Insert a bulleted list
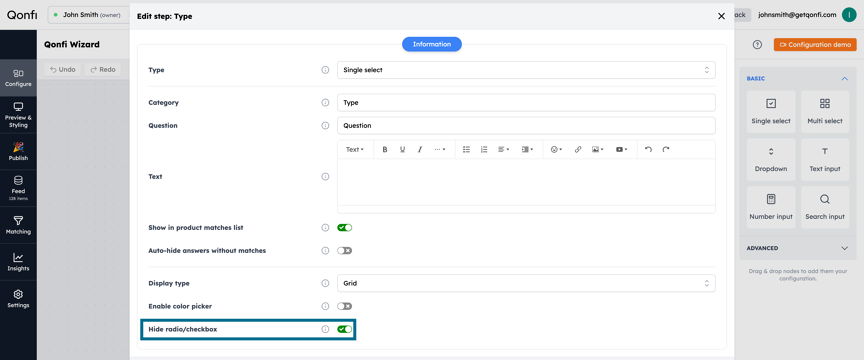This screenshot has height=360, width=864. (466, 149)
